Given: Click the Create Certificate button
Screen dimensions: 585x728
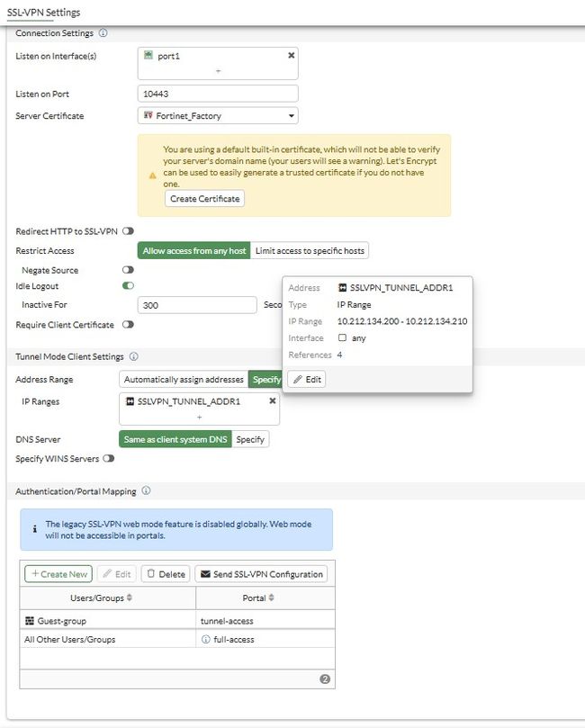Looking at the screenshot, I should coord(204,198).
